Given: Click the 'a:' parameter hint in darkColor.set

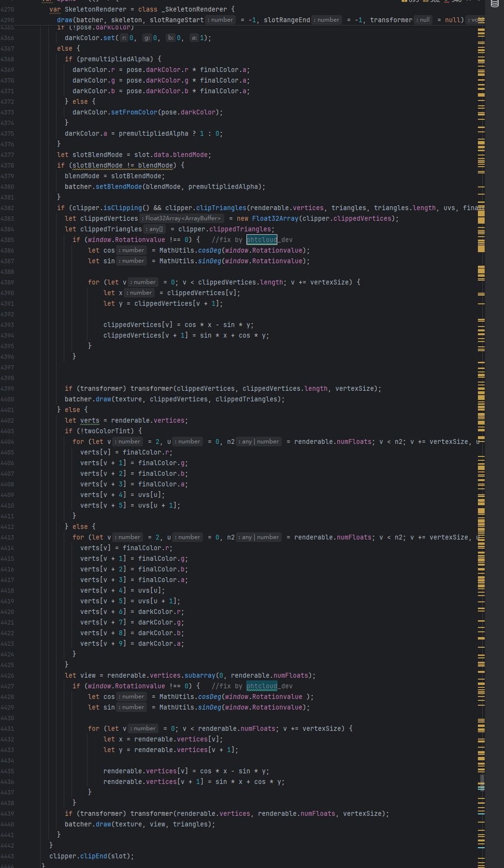Looking at the screenshot, I should coord(194,38).
